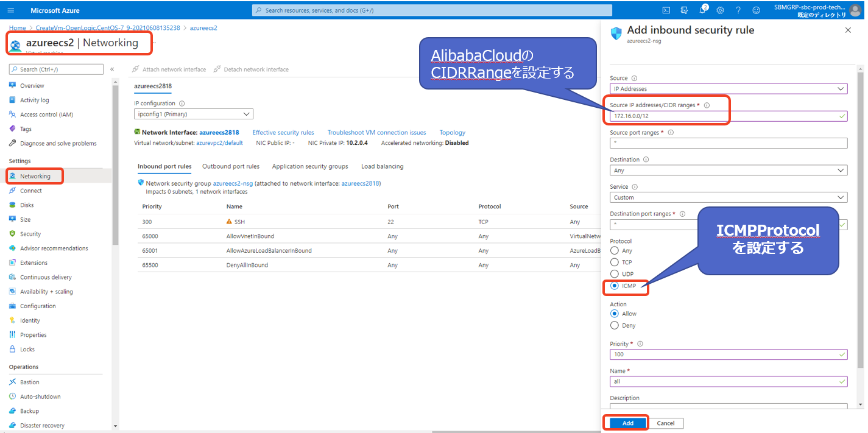Select the Any protocol radio button
868x433 pixels.
[615, 251]
